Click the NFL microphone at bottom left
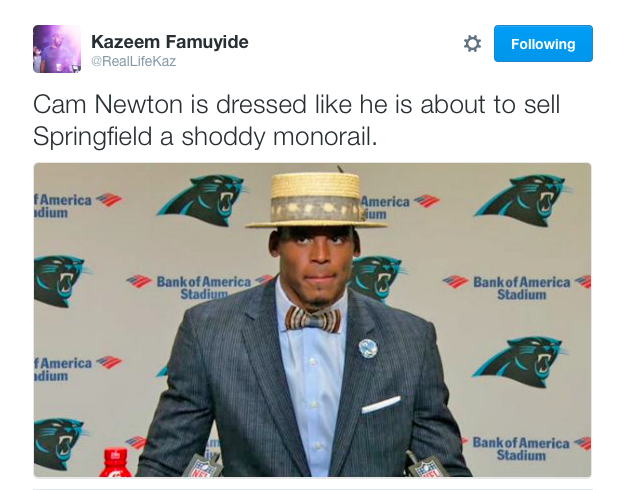This screenshot has width=630, height=490. point(202,465)
